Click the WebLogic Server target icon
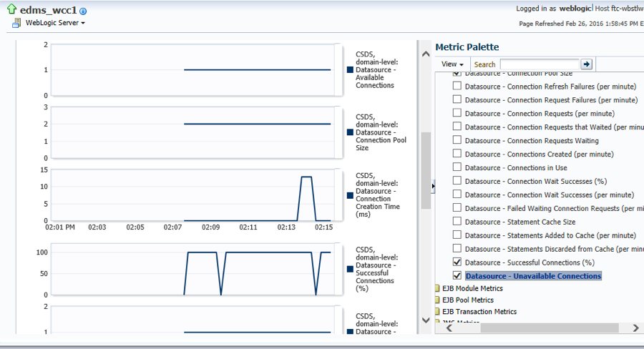 (16, 23)
